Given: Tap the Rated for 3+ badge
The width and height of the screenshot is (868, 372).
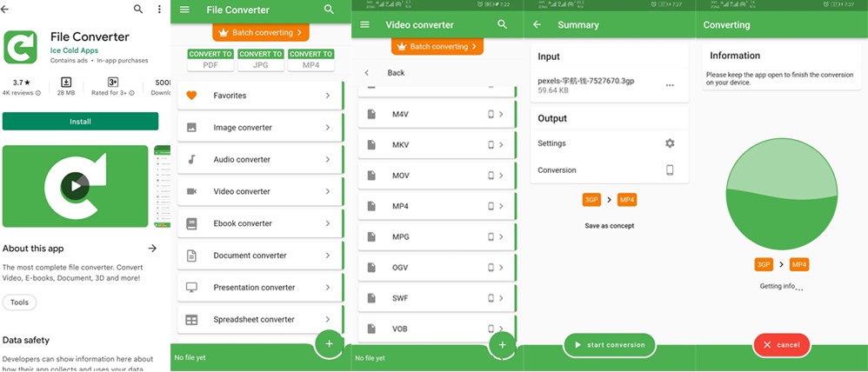Looking at the screenshot, I should pyautogui.click(x=113, y=82).
